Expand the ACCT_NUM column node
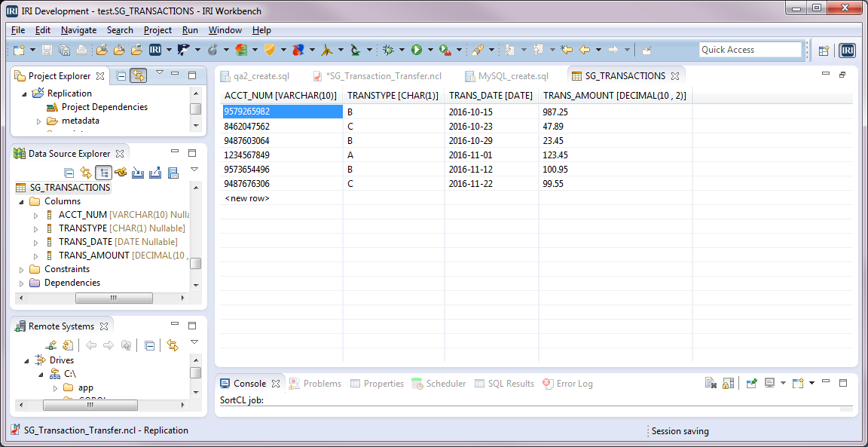Image resolution: width=868 pixels, height=447 pixels. click(x=36, y=215)
